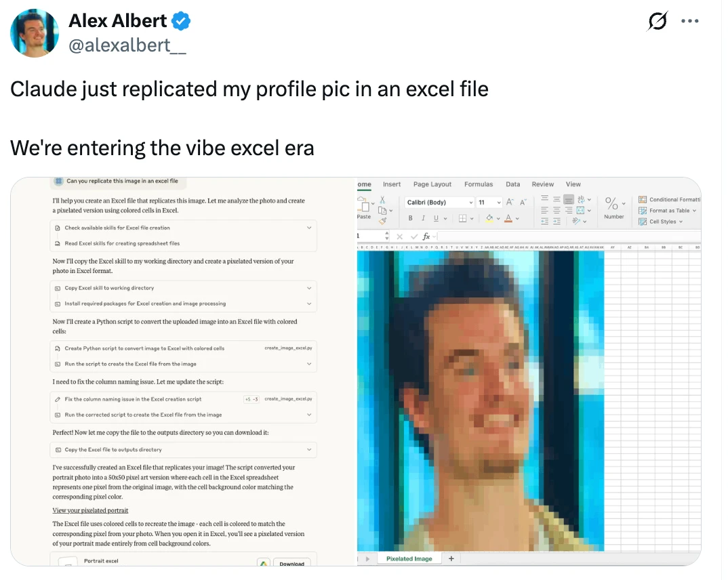The width and height of the screenshot is (728, 580).
Task: Switch to the Page Layout ribbon tab
Action: (x=432, y=184)
